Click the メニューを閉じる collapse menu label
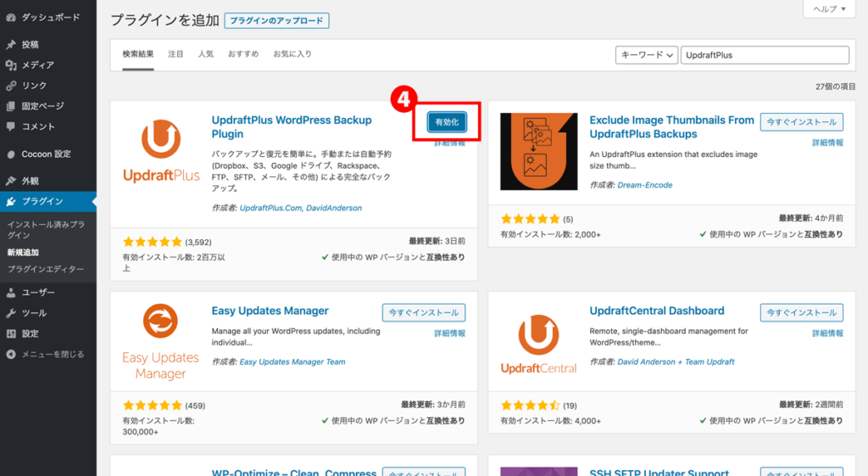This screenshot has width=868, height=476. click(53, 354)
